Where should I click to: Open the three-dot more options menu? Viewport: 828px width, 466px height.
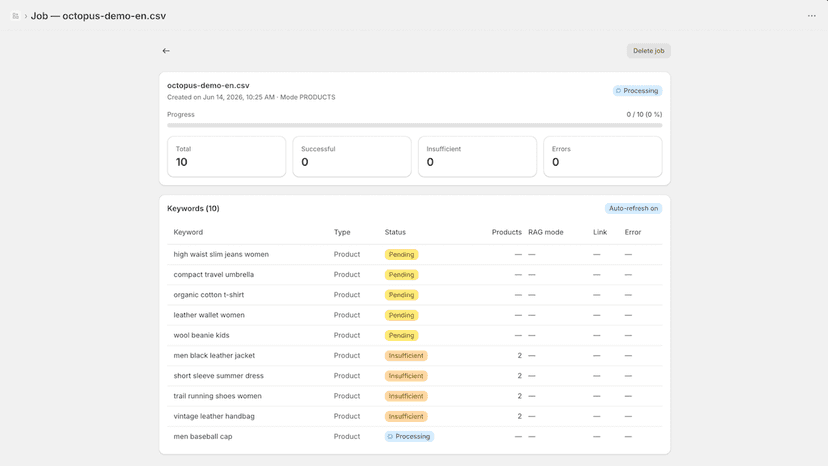[x=812, y=16]
